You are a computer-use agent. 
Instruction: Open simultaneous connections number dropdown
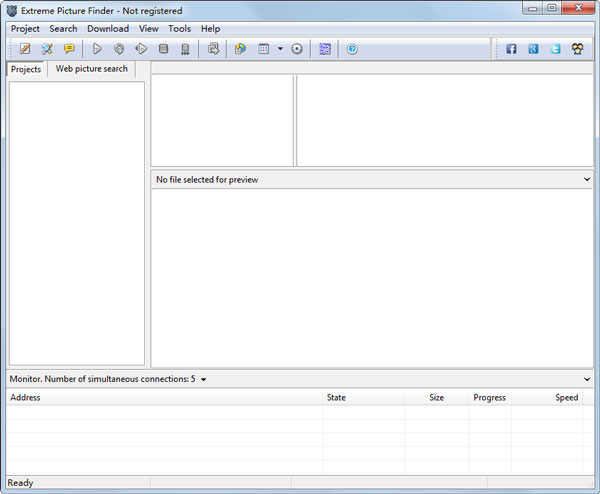pos(204,380)
